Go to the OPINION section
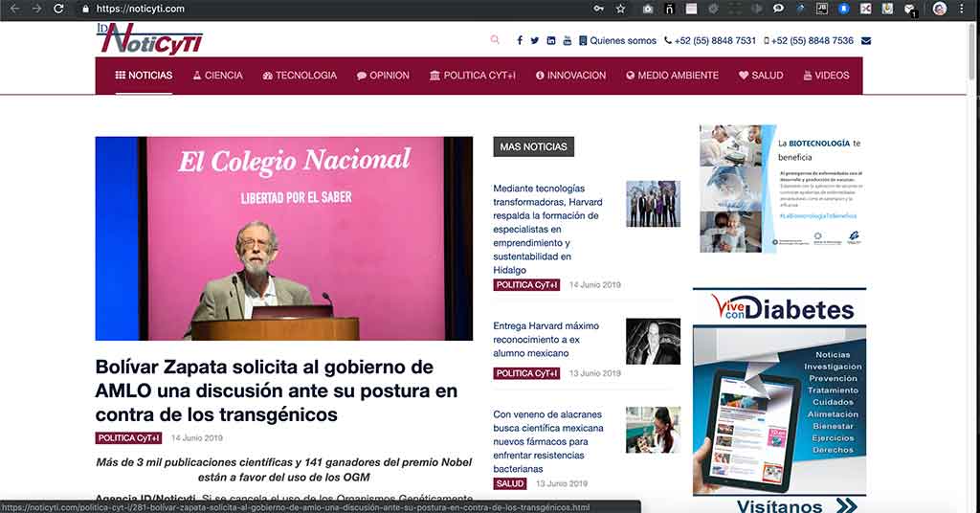Image resolution: width=980 pixels, height=513 pixels. pyautogui.click(x=383, y=76)
